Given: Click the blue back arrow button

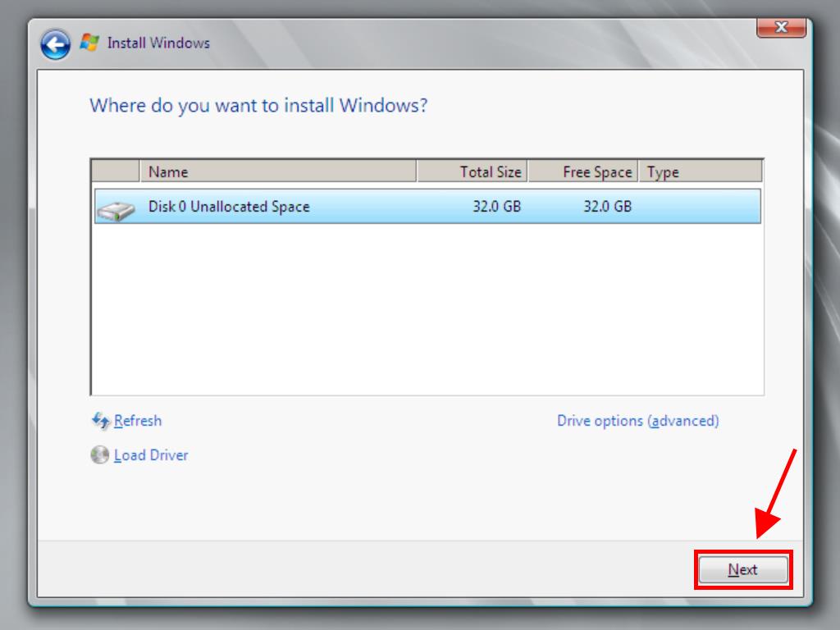Looking at the screenshot, I should tap(56, 44).
